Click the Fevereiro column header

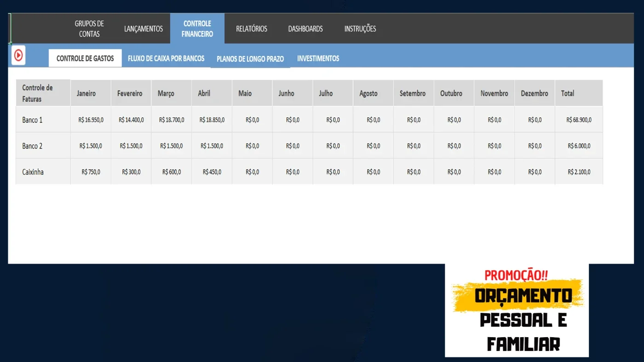pos(131,93)
